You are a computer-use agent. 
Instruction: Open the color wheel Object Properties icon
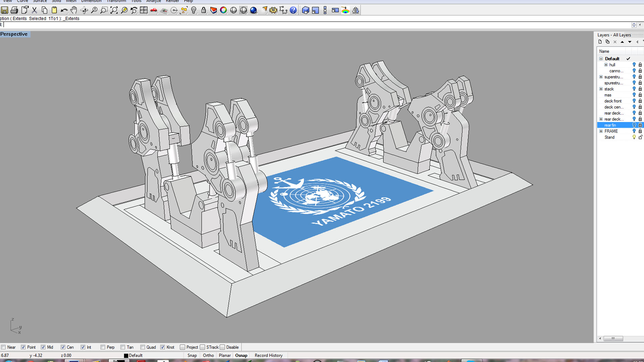tap(223, 10)
